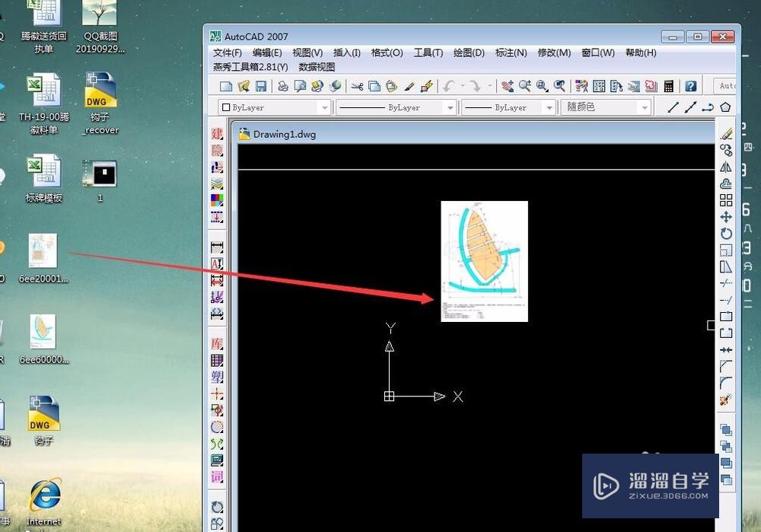Screen dimensions: 761x532
Task: Open the 修改(M) menu
Action: 554,53
